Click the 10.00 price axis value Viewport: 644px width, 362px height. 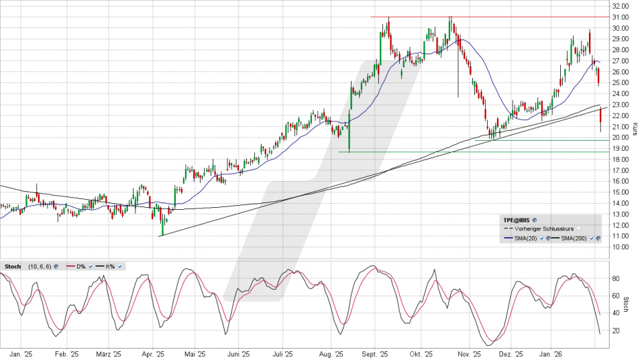tap(620, 247)
